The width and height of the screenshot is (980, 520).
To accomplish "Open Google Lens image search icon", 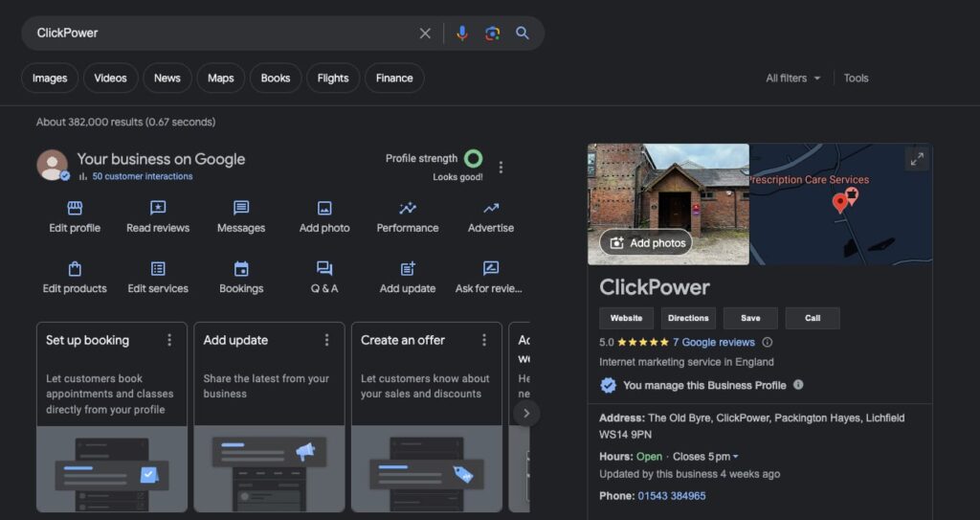I will pyautogui.click(x=493, y=34).
